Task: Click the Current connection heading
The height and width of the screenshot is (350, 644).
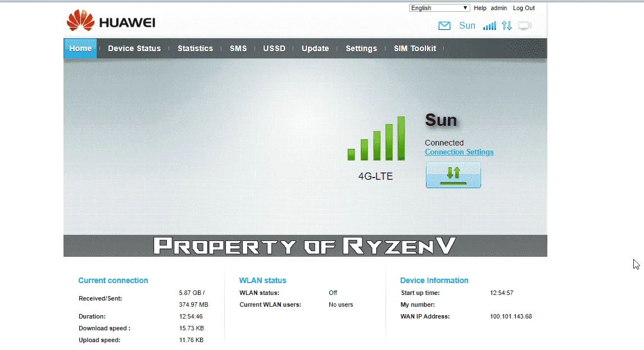Action: 113,280
